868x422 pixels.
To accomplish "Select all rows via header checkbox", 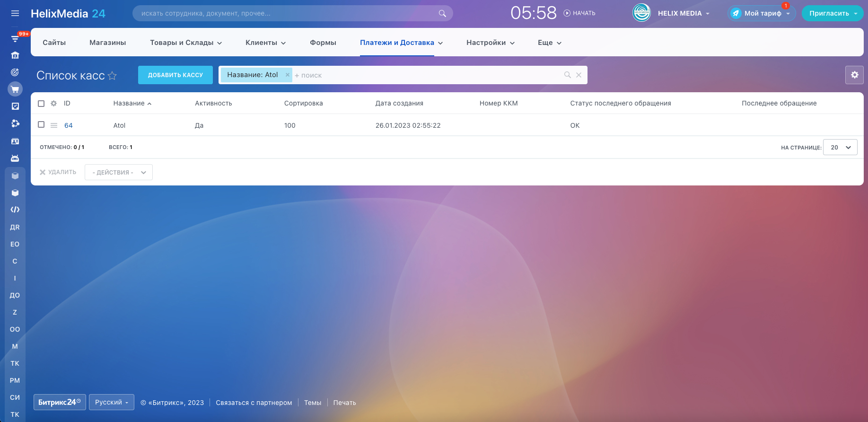I will coord(41,104).
